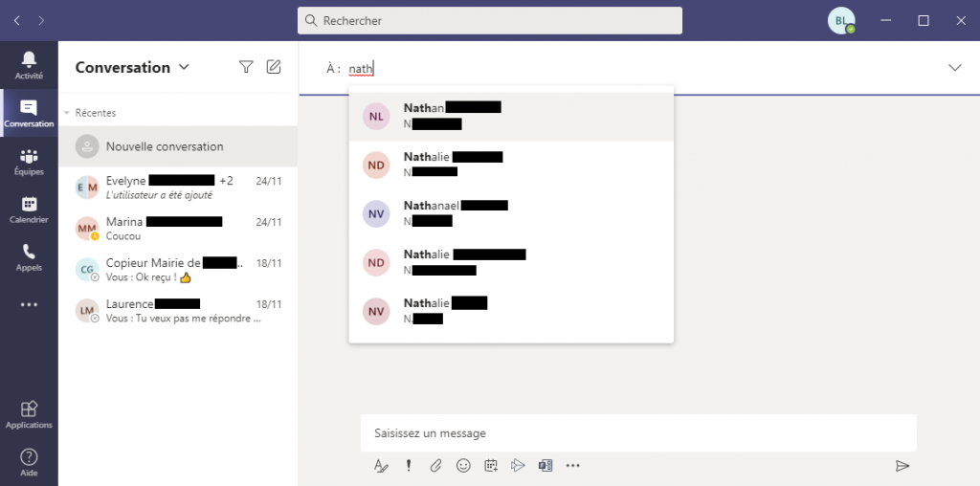Click the Saisissez un message box
Viewport: 980px width, 486px height.
coord(638,432)
